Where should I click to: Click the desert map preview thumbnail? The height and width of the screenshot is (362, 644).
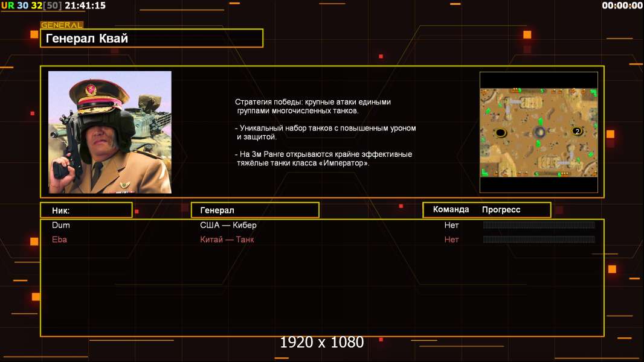pyautogui.click(x=538, y=132)
